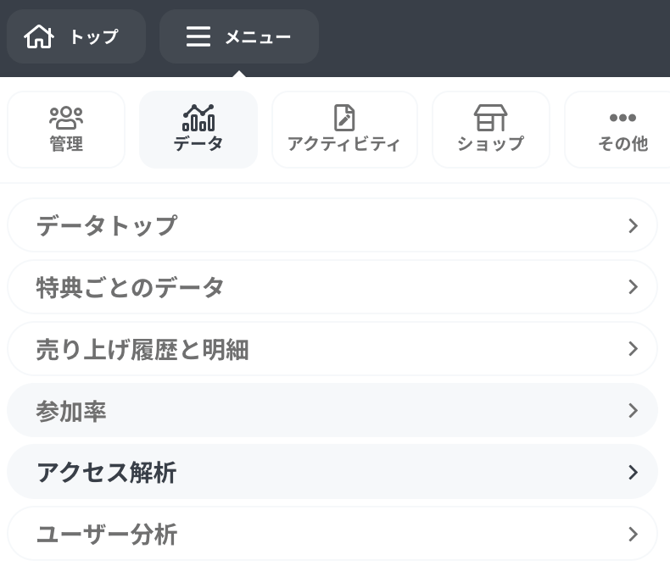Select the ショップ tab label
The image size is (670, 571).
point(490,144)
